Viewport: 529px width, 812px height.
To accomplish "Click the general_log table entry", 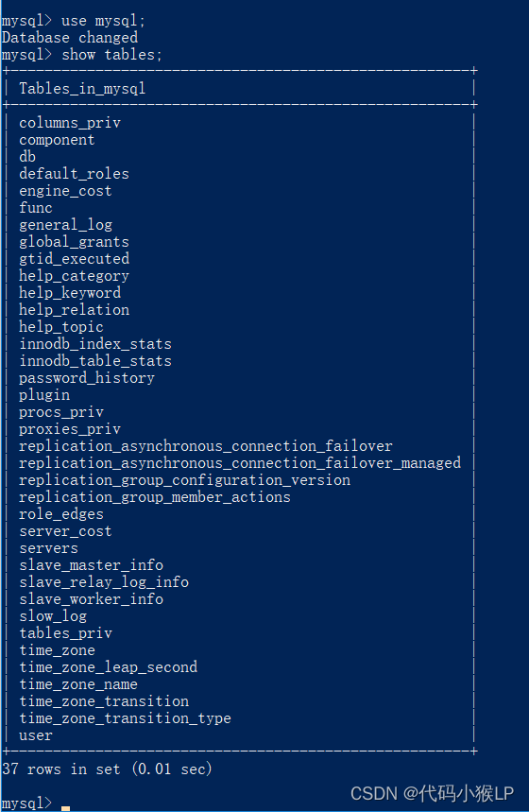I will (x=66, y=225).
